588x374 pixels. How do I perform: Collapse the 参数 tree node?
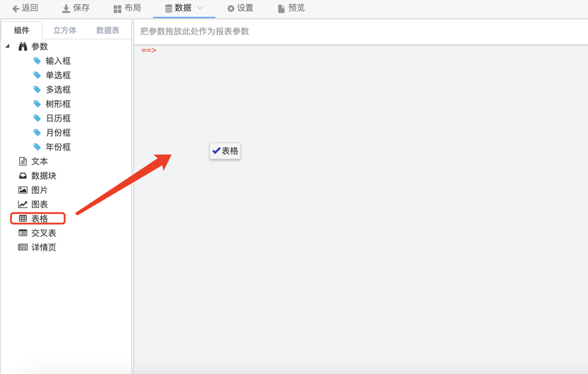coord(8,47)
